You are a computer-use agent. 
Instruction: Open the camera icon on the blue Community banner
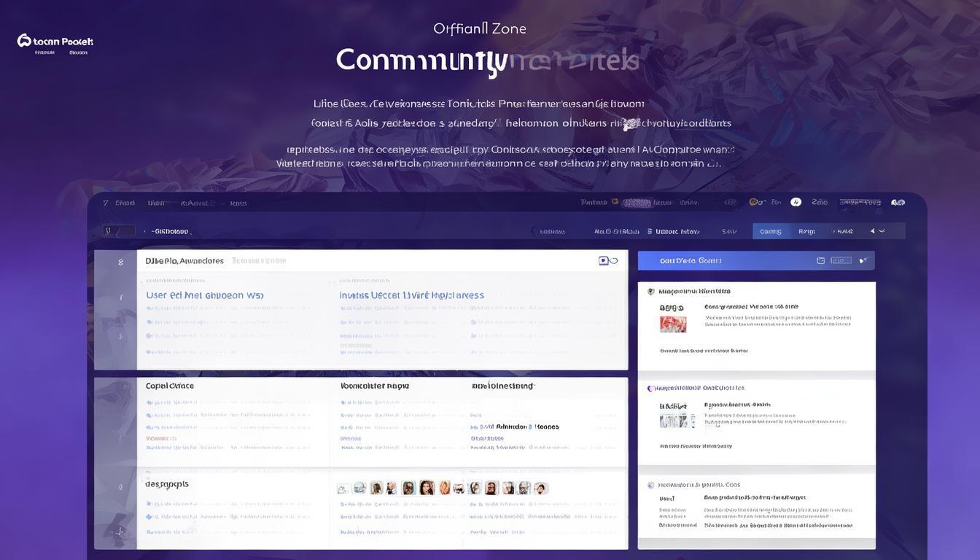pyautogui.click(x=820, y=260)
